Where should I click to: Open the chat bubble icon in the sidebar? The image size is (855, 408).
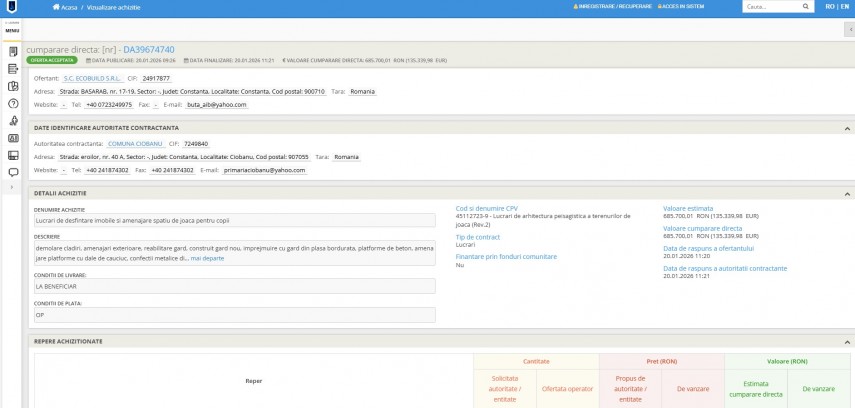[13, 172]
